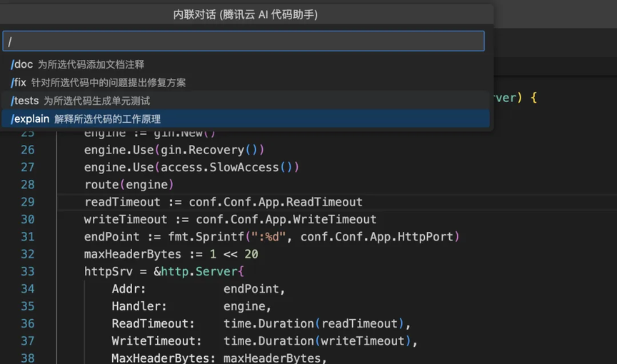The width and height of the screenshot is (617, 364).
Task: Click line number 34 in gutter
Action: pos(28,288)
